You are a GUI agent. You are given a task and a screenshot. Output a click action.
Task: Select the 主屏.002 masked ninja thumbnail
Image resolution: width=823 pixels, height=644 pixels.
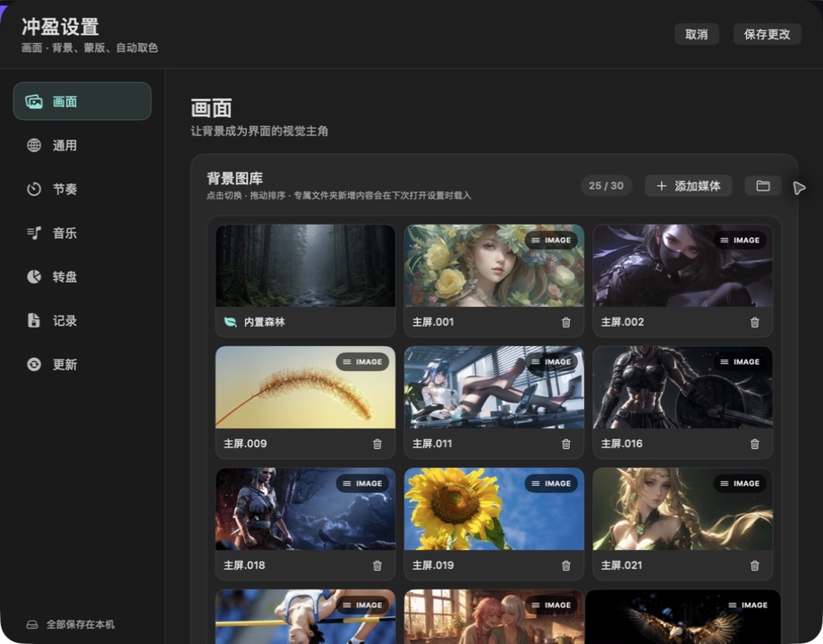point(683,266)
